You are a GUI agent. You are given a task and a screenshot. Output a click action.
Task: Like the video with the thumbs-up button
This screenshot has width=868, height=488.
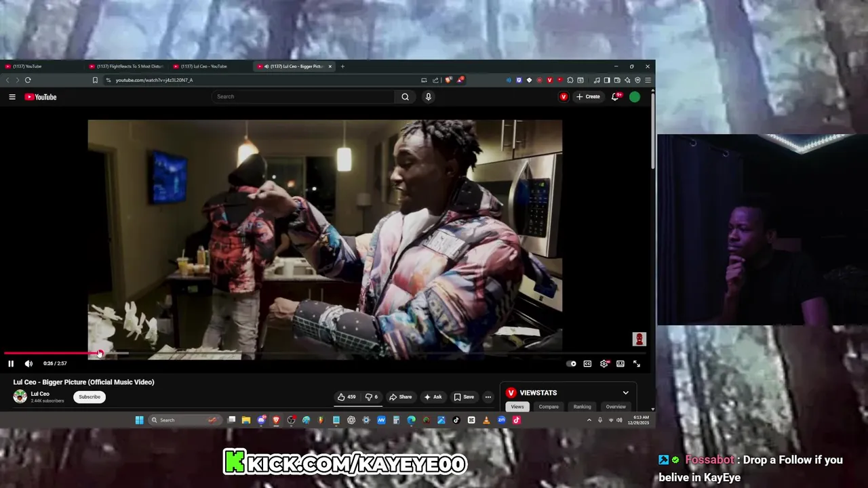tap(347, 397)
